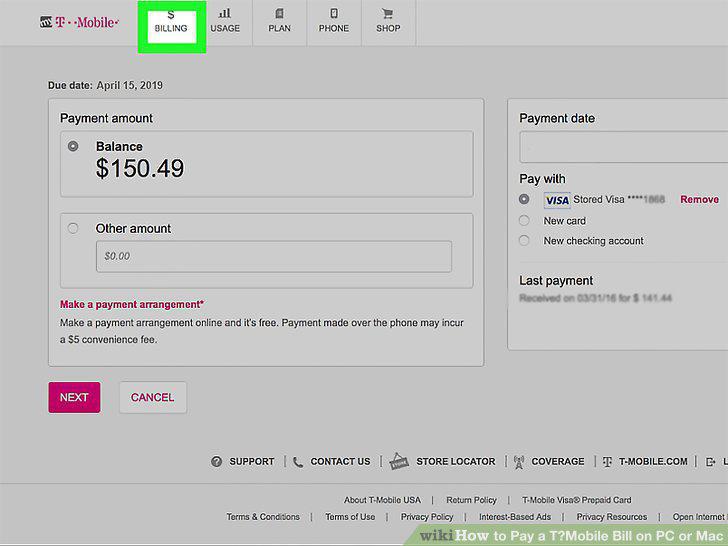Click the Other amount $0.00 input field
The width and height of the screenshot is (728, 546).
pos(274,256)
